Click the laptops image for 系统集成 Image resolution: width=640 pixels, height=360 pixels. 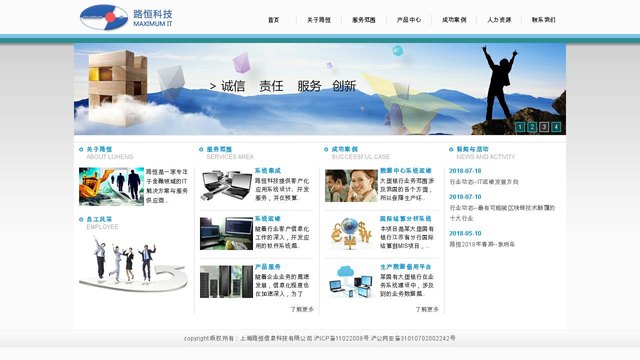click(x=226, y=186)
